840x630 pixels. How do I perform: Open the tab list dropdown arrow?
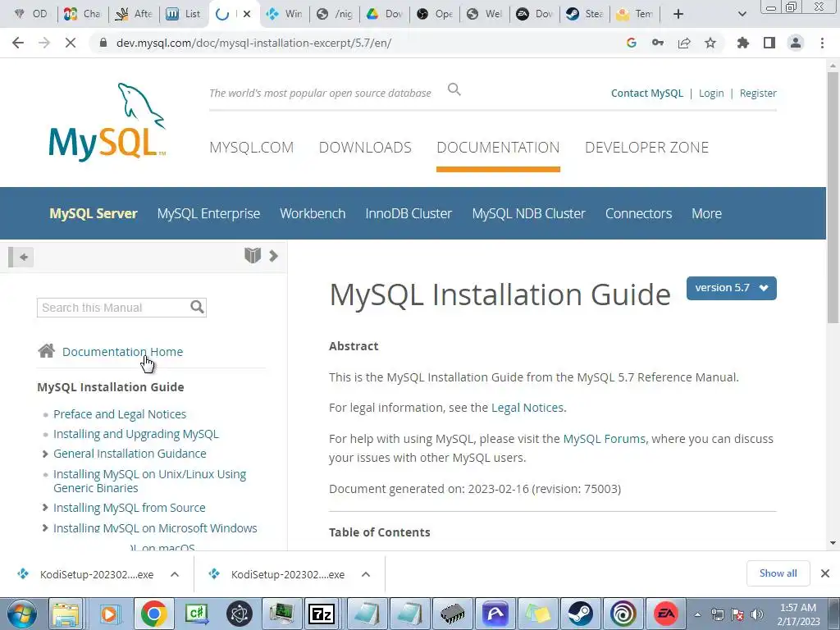click(x=742, y=14)
